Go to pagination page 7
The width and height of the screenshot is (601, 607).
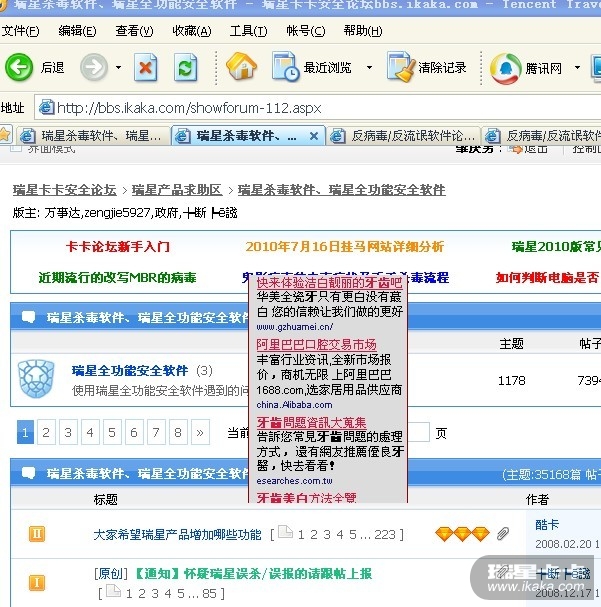tap(156, 432)
